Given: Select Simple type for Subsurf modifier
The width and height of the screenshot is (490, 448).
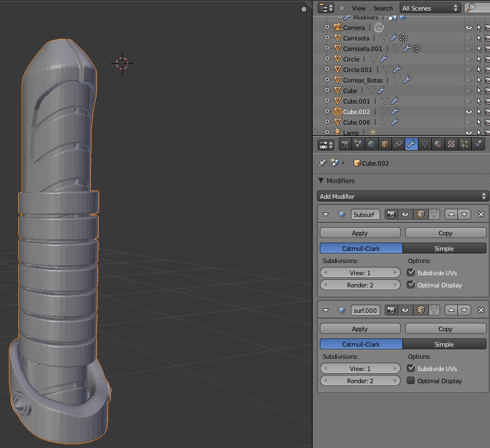Looking at the screenshot, I should point(445,249).
